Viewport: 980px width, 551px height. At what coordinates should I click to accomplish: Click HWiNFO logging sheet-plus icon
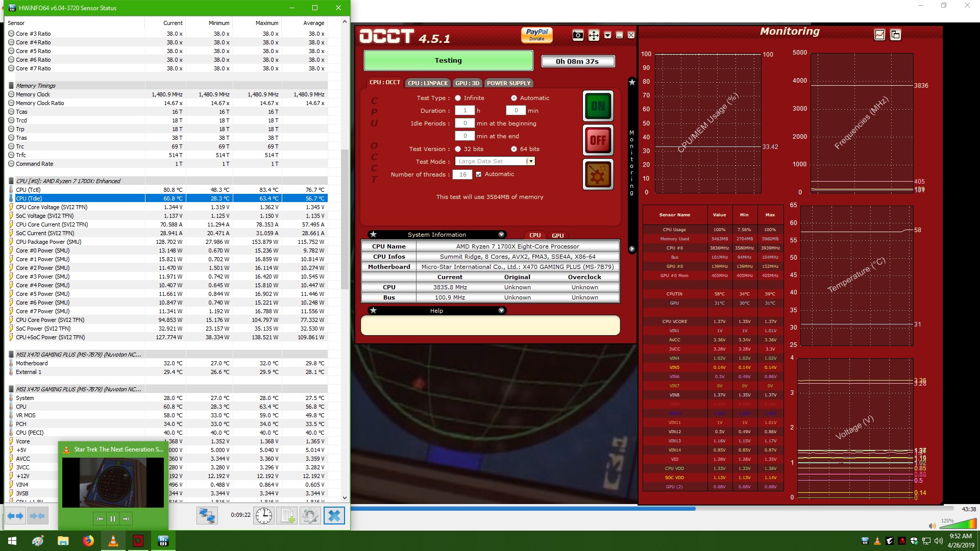(x=287, y=516)
